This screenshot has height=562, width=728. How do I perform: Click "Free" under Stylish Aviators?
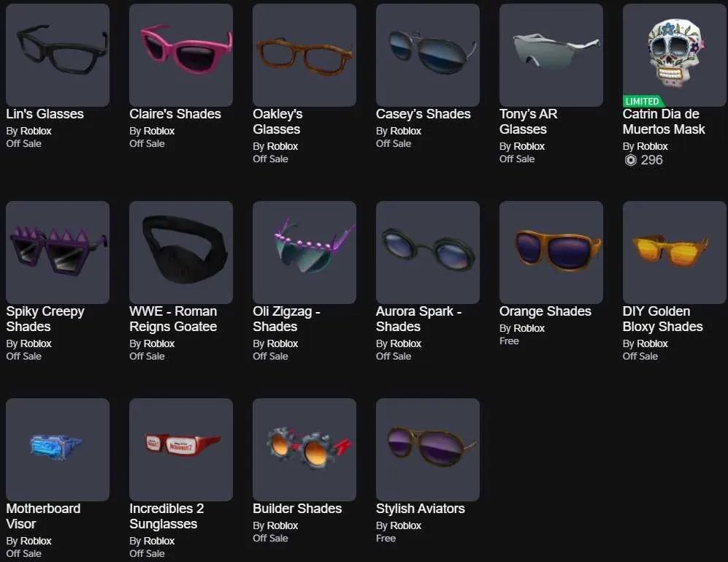tap(386, 539)
